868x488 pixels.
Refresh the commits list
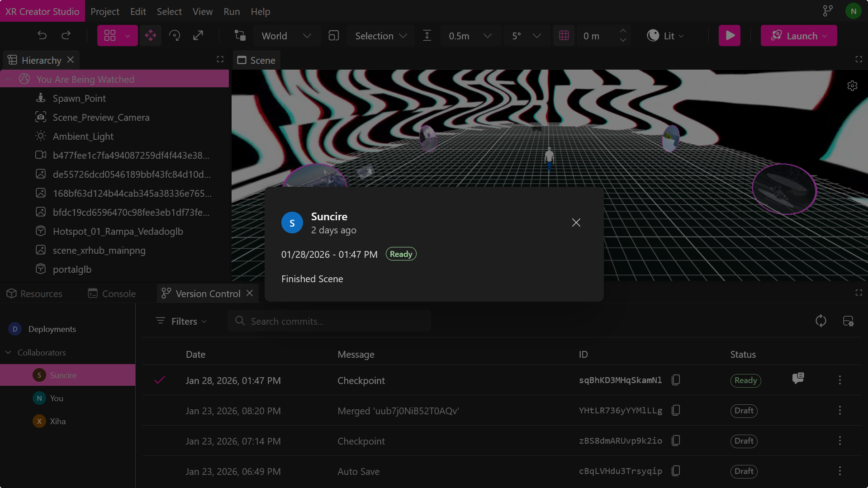(x=821, y=321)
